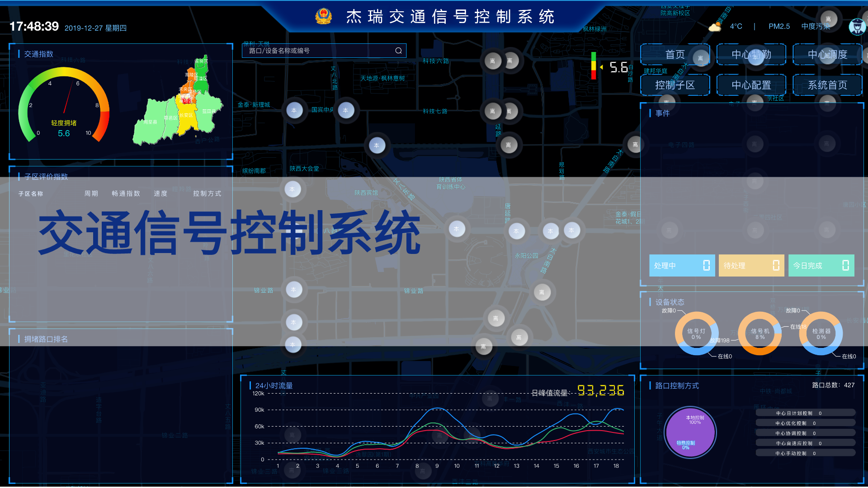Click the national emblem logo icon
The height and width of the screenshot is (488, 868).
pos(323,17)
